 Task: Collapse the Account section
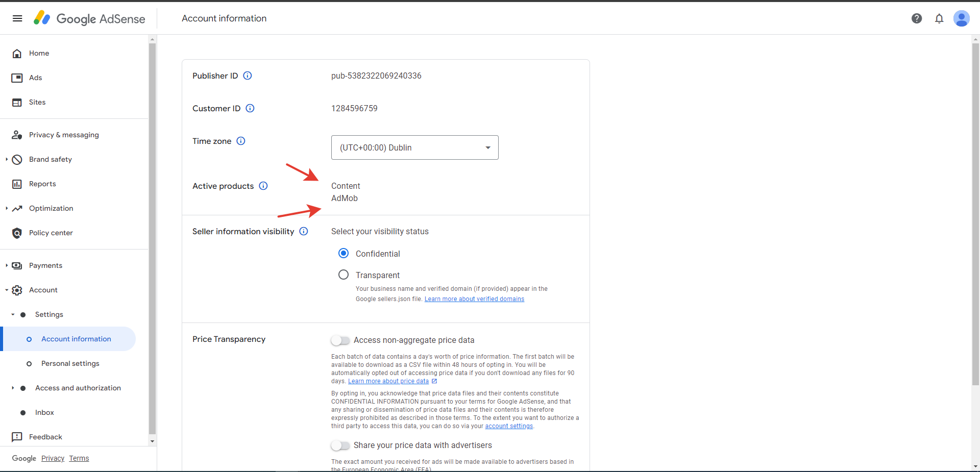(x=7, y=290)
